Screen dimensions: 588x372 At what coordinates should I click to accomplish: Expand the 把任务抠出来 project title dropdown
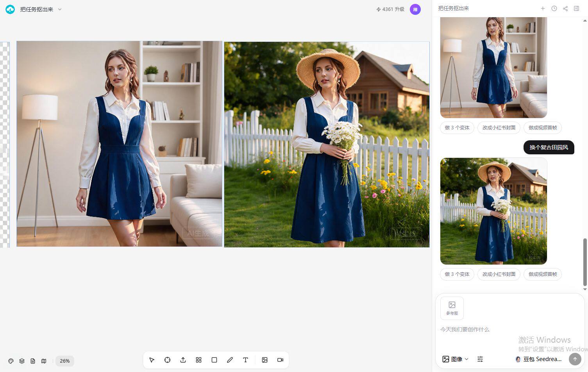point(60,9)
